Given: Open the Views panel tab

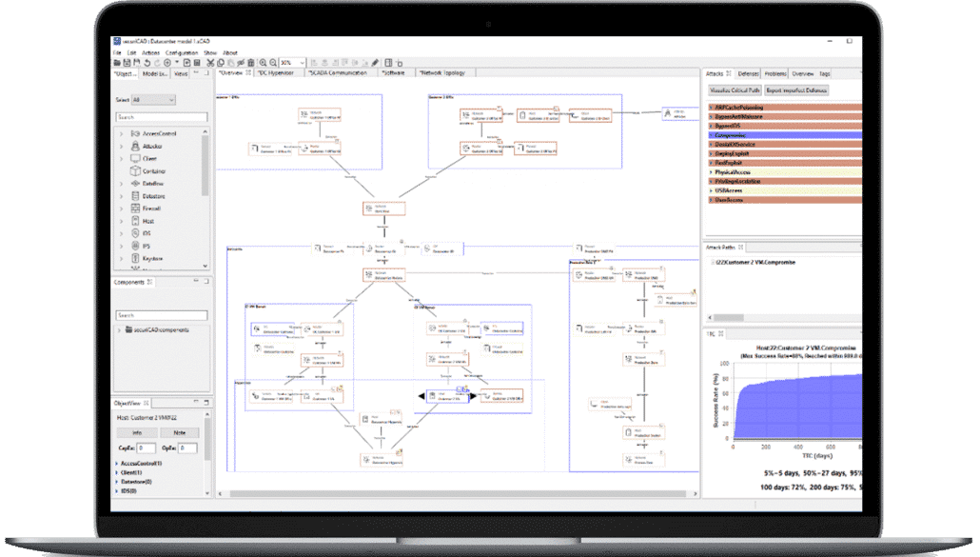Looking at the screenshot, I should pos(181,73).
